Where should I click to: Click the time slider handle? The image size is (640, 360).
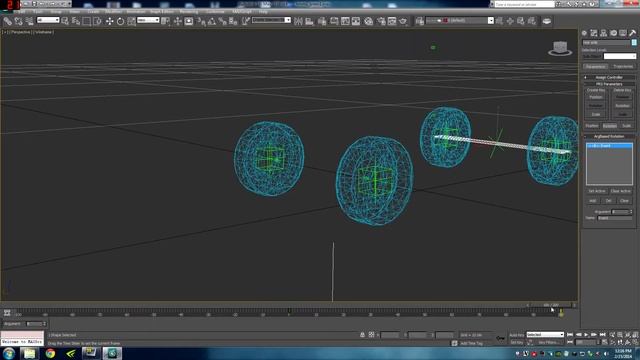pos(551,305)
